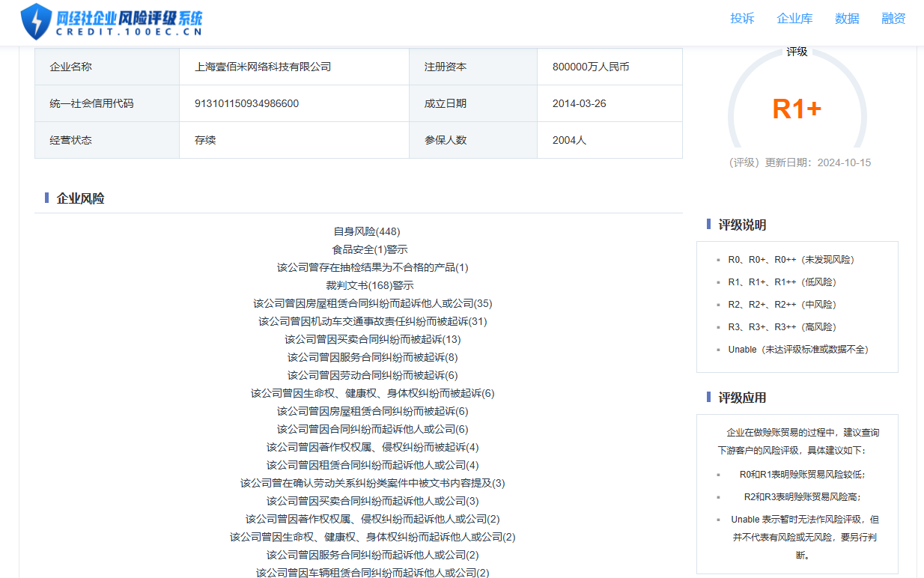Open the 企业库 navigation menu item
Image resolution: width=924 pixels, height=578 pixels.
pos(794,19)
